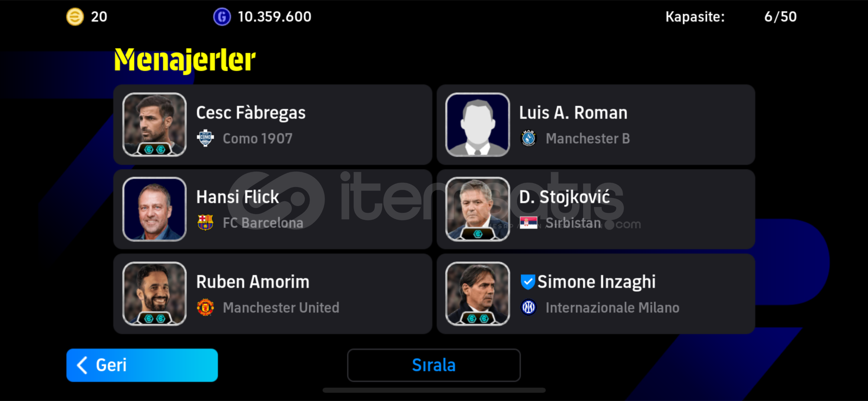
Task: Click the Serbia flag icon
Action: click(529, 223)
